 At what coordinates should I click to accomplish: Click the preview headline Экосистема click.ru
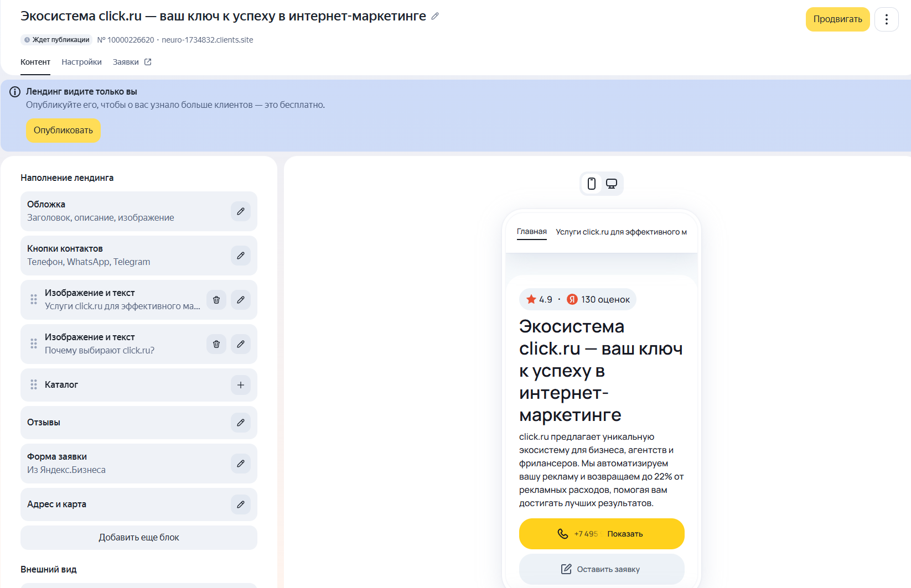[601, 371]
